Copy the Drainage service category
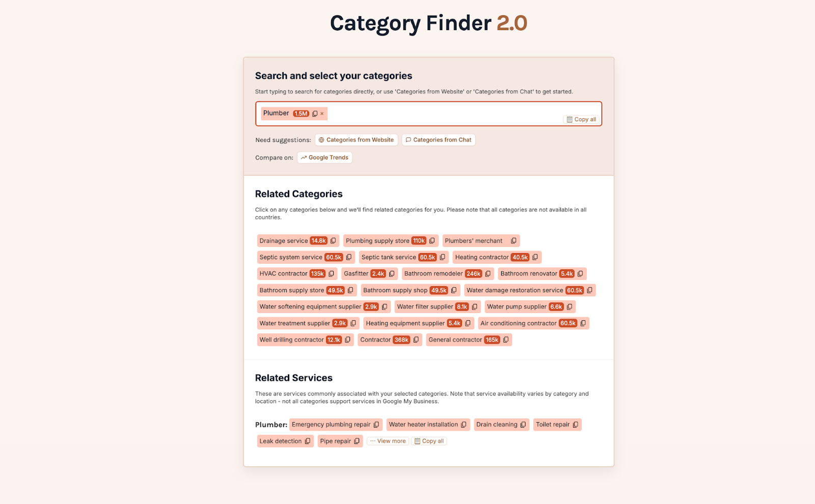This screenshot has width=815, height=504. click(x=333, y=240)
